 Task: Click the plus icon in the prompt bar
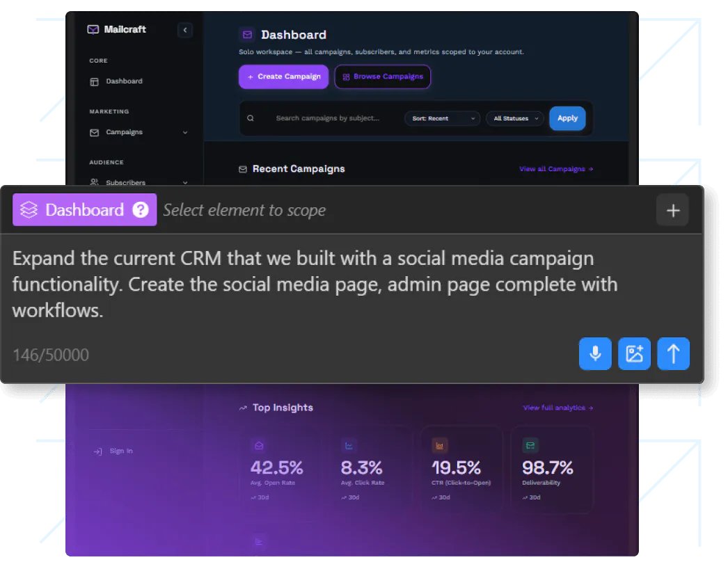click(673, 210)
